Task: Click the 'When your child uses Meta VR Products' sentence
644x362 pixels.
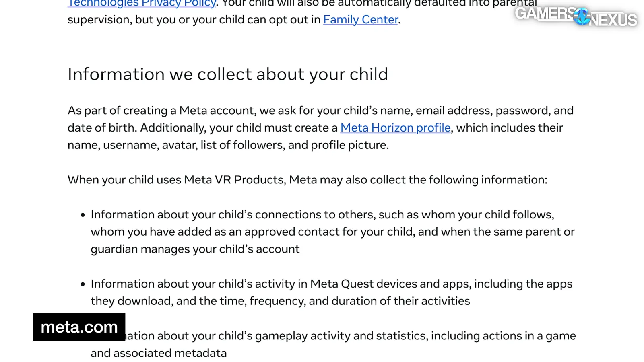Action: [x=308, y=179]
